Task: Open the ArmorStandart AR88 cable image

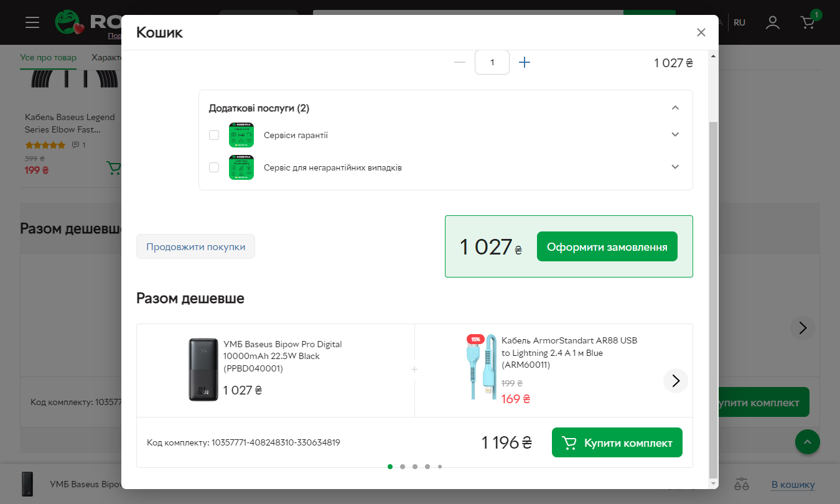Action: pos(482,367)
